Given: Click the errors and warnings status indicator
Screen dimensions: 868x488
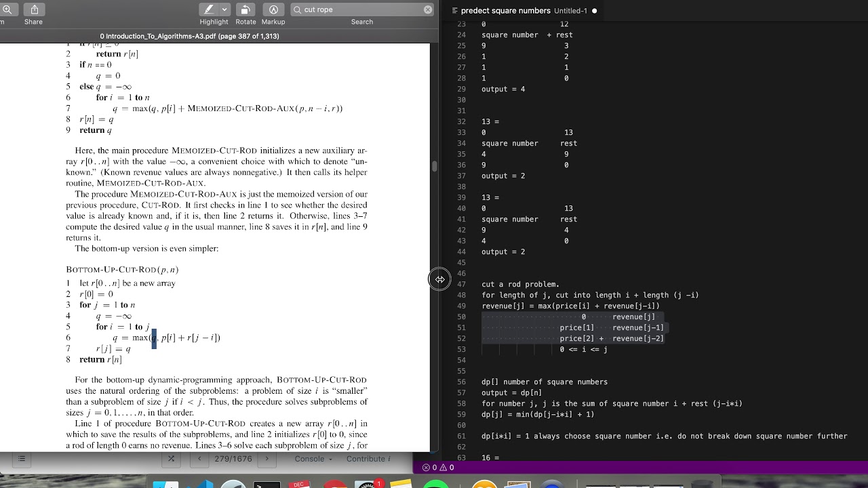Looking at the screenshot, I should pos(438,467).
